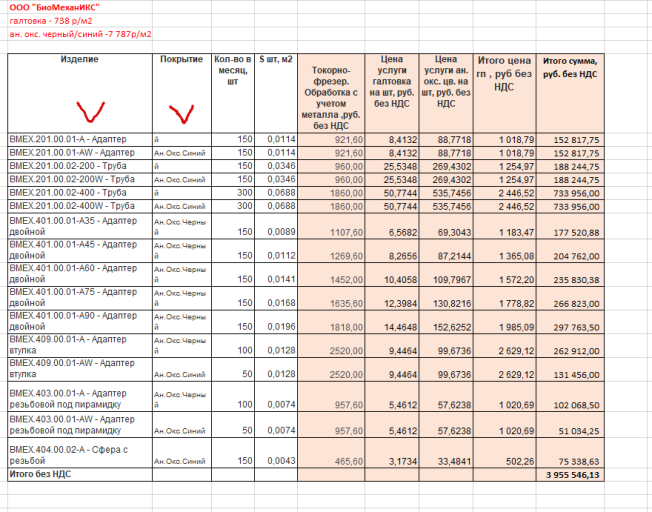Click the ан. окс. черный/синий price note

[x=80, y=34]
